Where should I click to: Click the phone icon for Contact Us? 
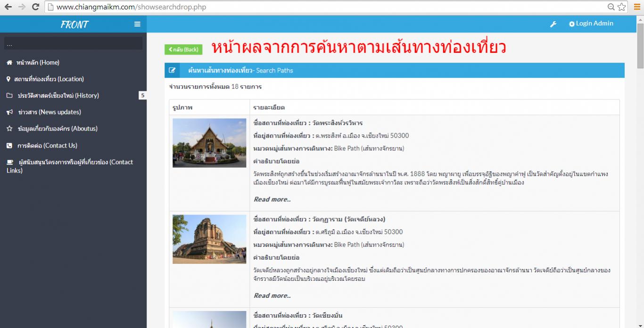point(9,146)
